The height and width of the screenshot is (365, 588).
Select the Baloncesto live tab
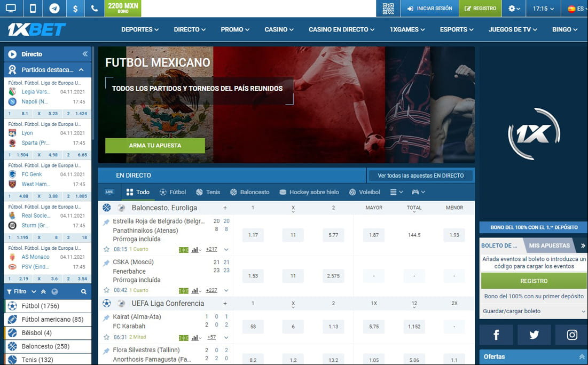point(249,192)
